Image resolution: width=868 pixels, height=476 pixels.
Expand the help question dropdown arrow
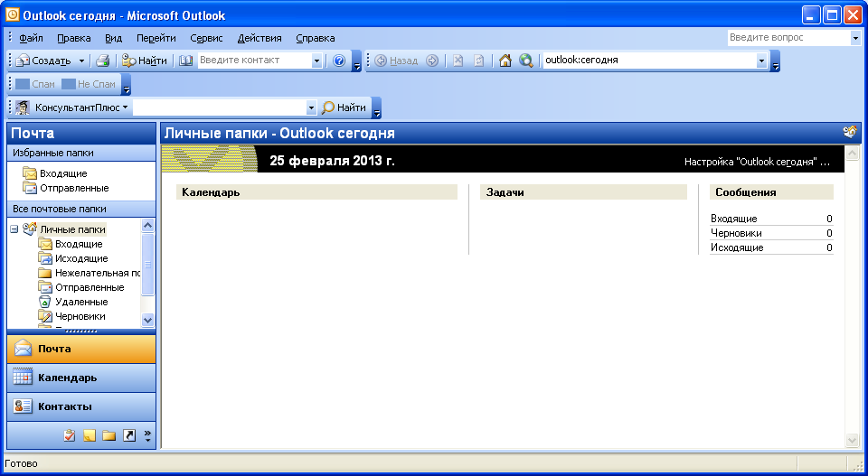coord(855,38)
